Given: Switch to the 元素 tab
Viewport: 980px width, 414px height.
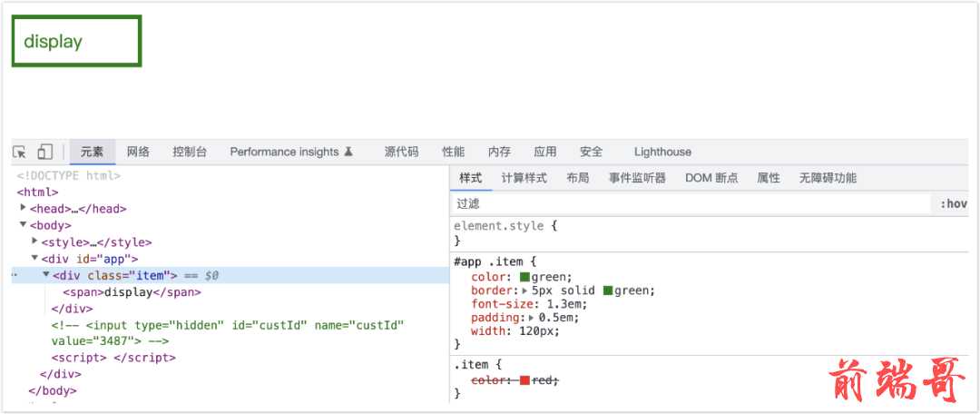Looking at the screenshot, I should coord(92,152).
